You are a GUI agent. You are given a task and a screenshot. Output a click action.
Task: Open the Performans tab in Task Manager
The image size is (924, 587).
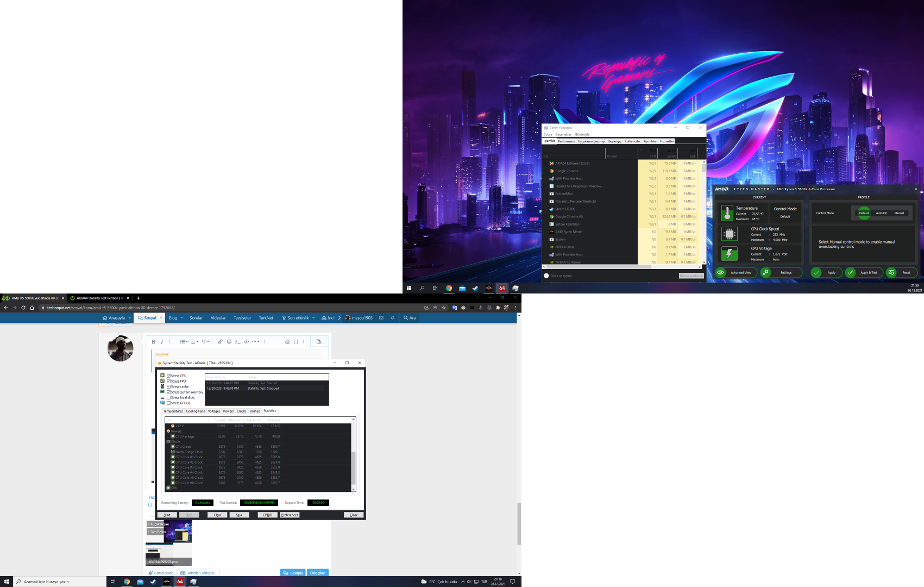coord(567,141)
